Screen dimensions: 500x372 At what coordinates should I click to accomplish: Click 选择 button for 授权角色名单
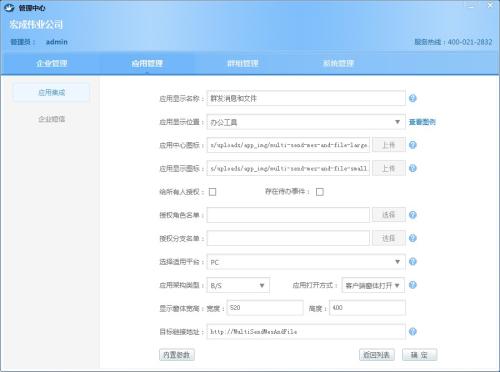tap(389, 215)
